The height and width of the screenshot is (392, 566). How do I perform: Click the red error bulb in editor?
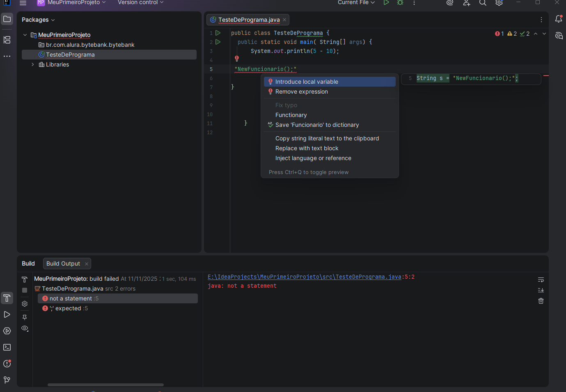(x=237, y=59)
